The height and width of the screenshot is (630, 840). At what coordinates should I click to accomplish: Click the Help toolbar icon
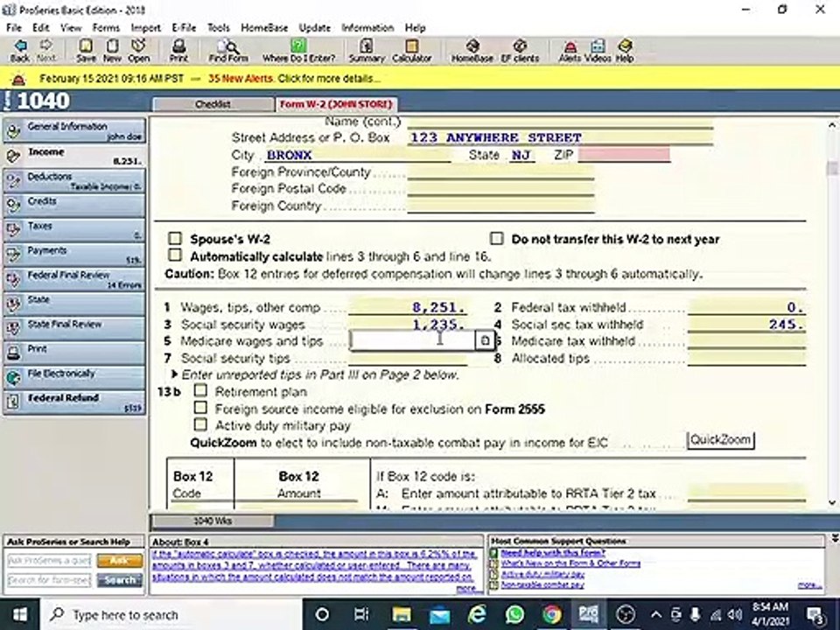(x=625, y=51)
